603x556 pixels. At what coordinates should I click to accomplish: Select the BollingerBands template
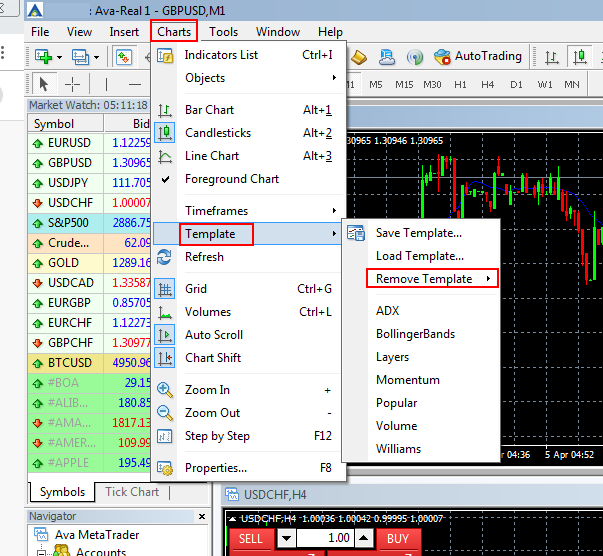click(415, 334)
